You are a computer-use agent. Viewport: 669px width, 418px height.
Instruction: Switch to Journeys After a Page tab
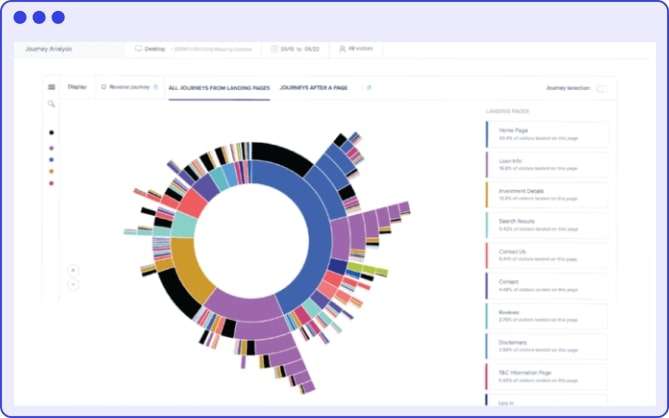pos(314,88)
